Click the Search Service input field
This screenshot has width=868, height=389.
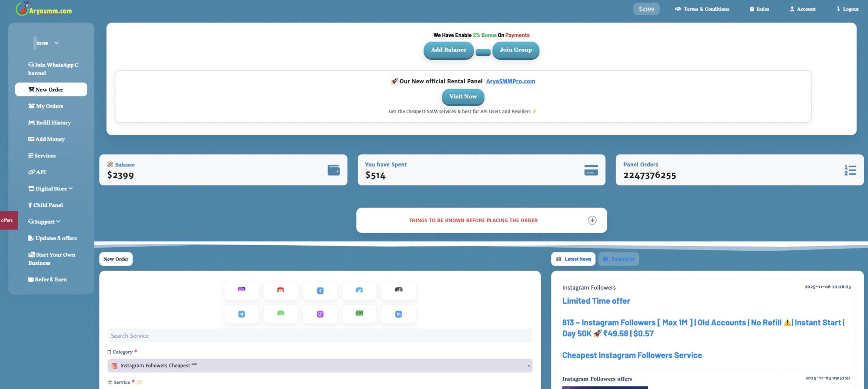click(x=320, y=336)
